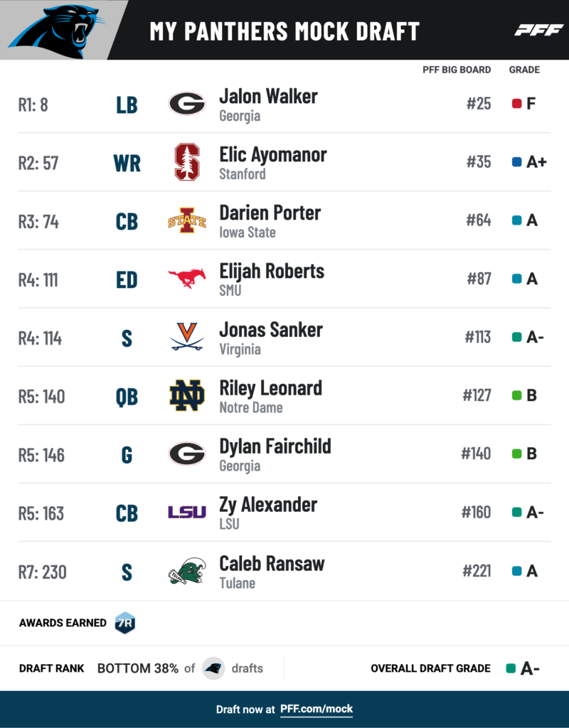Click red F grade swatch for Jalon Walker

[x=516, y=103]
